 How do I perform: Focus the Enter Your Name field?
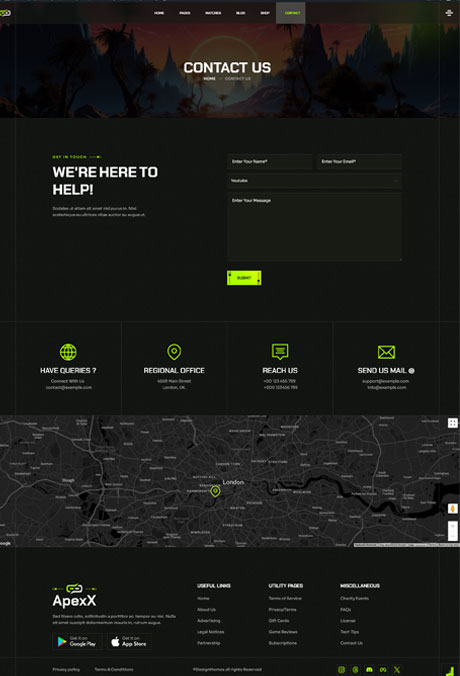pyautogui.click(x=270, y=162)
